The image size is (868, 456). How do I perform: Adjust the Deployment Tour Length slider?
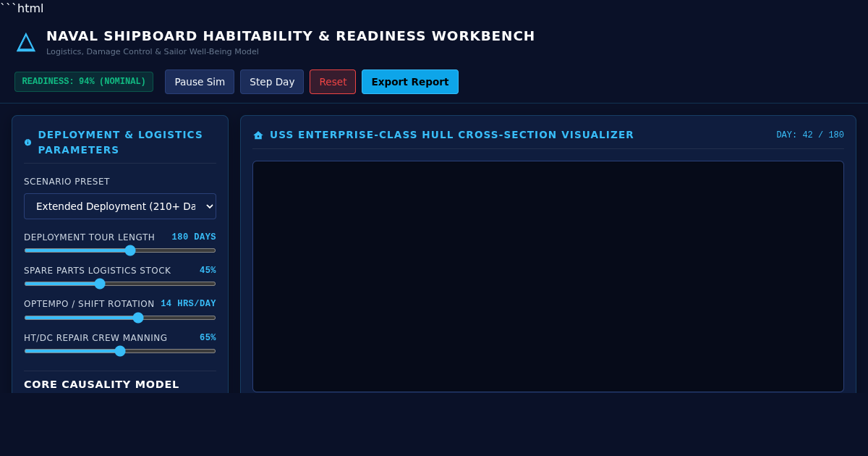click(x=120, y=250)
